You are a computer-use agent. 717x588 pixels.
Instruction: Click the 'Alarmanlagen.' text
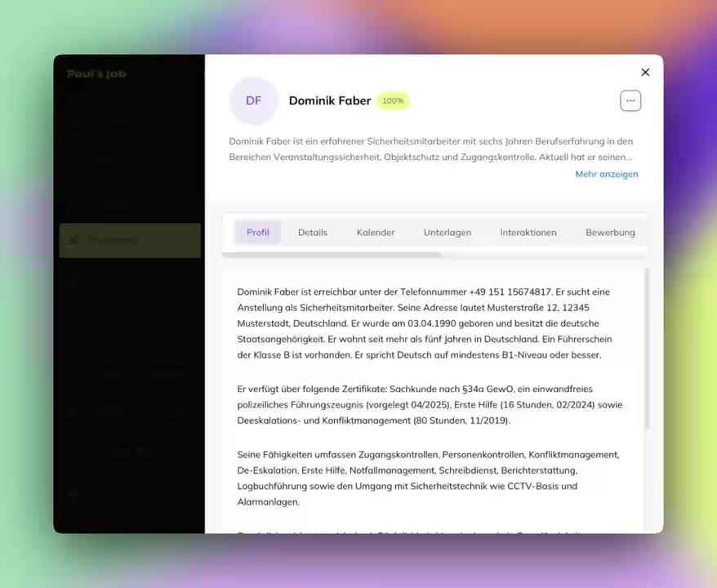tap(268, 502)
